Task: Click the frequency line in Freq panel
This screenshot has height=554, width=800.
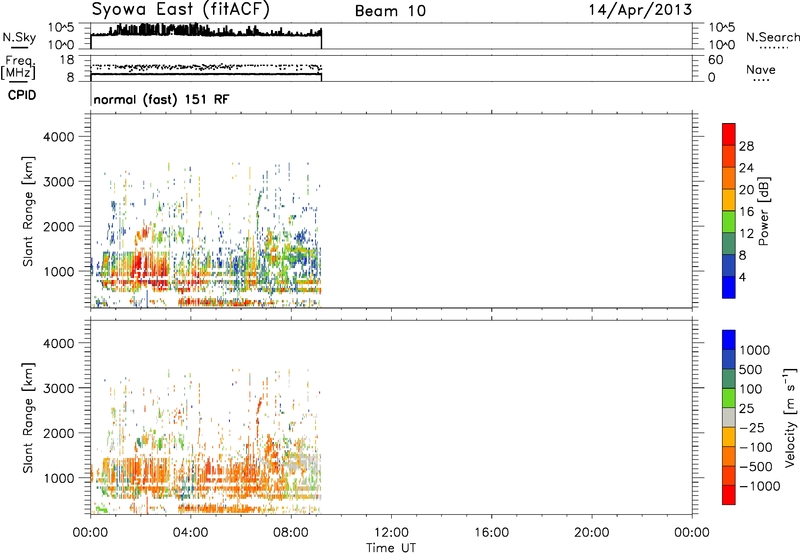Action: [206, 74]
